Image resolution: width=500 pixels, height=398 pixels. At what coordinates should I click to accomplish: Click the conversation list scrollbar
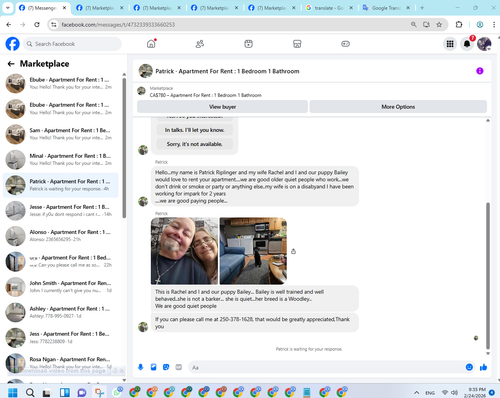[x=124, y=148]
